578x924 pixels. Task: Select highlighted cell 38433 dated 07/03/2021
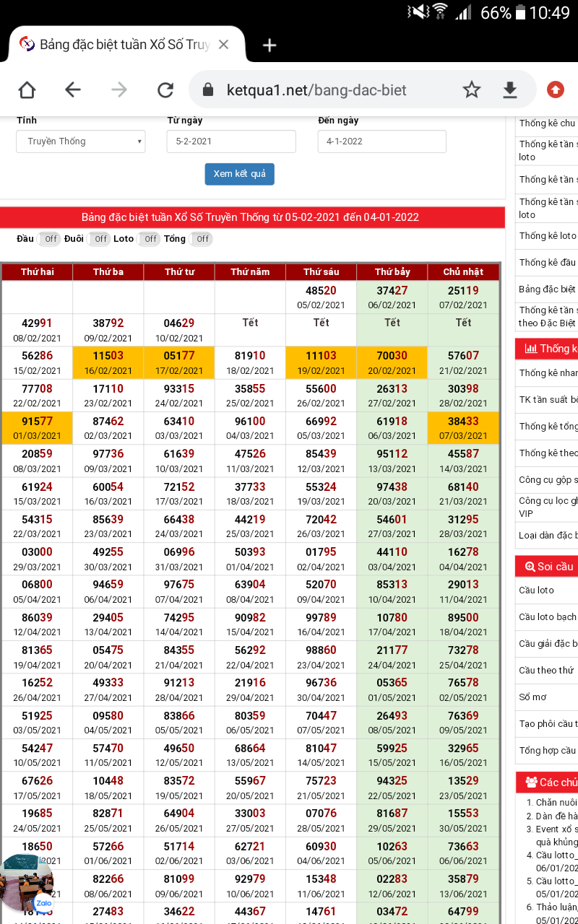pyautogui.click(x=463, y=428)
